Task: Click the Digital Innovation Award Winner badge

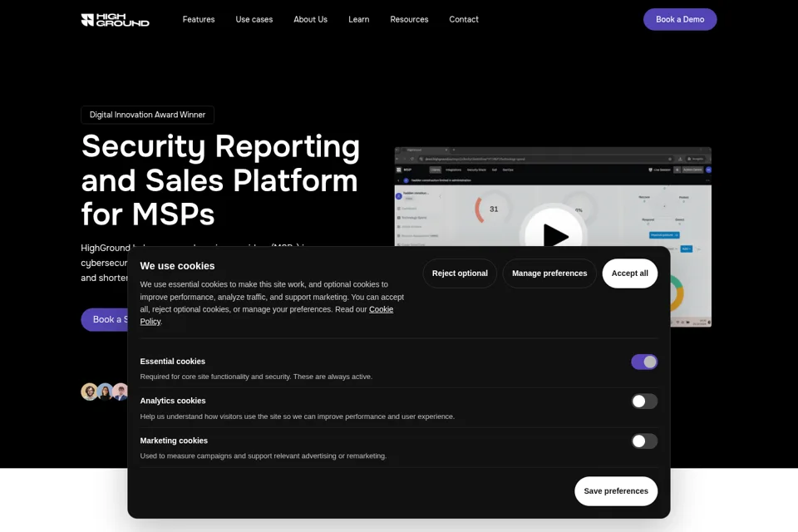Action: [x=148, y=115]
